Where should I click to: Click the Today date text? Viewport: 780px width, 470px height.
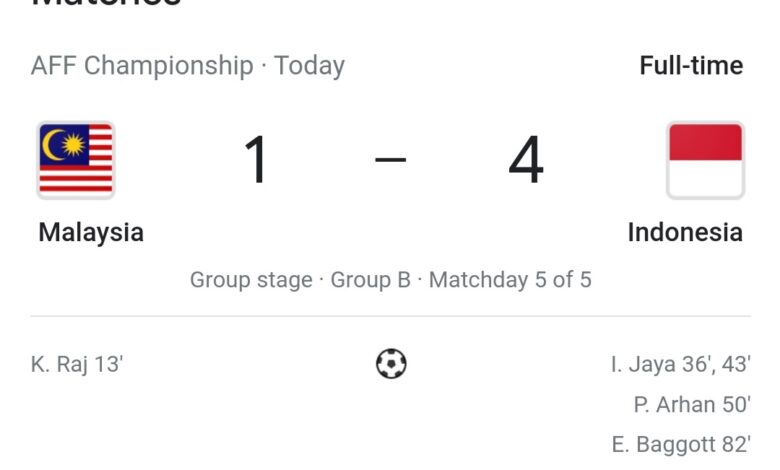[x=309, y=66]
